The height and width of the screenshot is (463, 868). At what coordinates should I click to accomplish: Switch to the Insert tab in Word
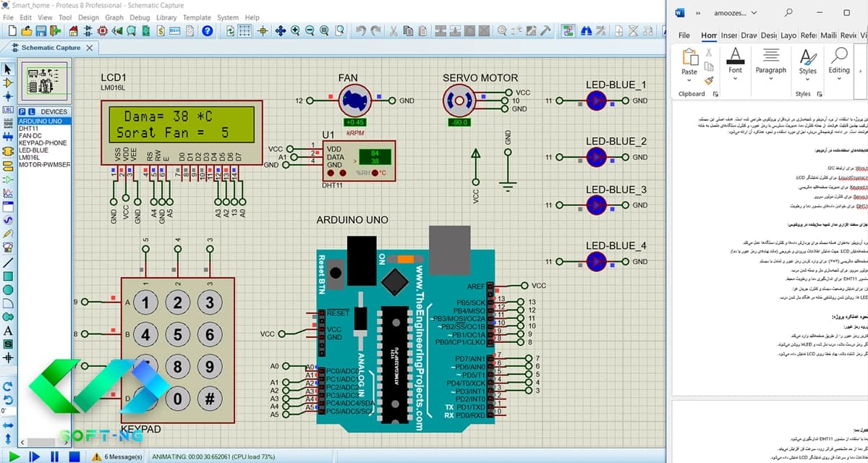click(729, 35)
